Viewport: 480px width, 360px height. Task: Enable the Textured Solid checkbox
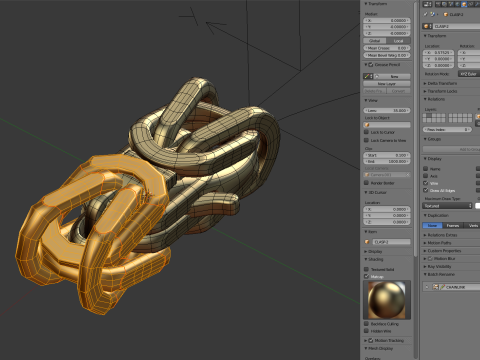tap(366, 269)
